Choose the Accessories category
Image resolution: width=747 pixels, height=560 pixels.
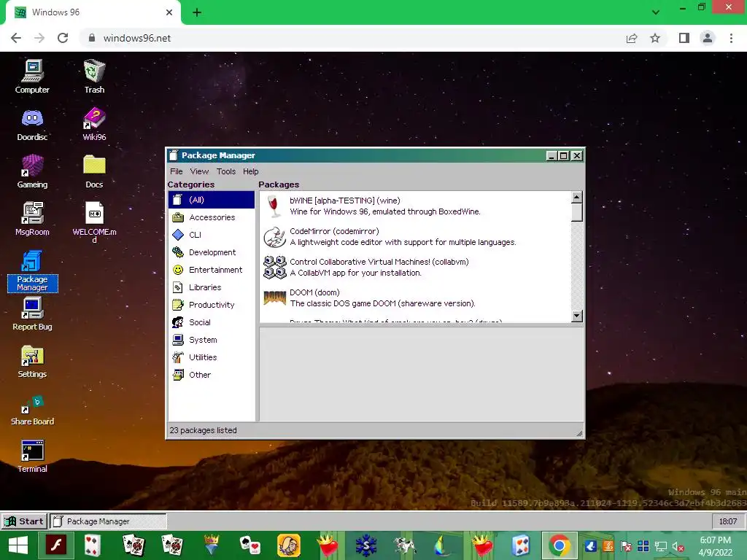point(212,217)
